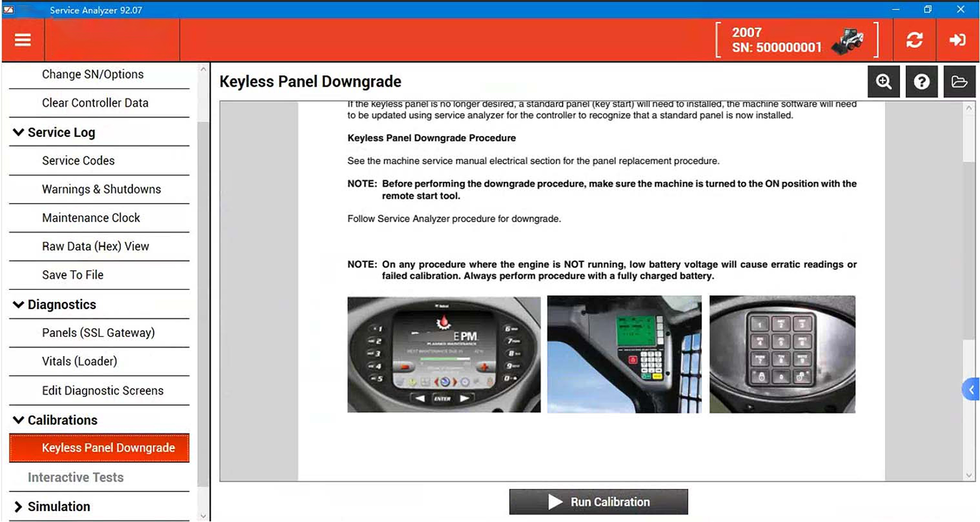Collapse the Diagnostics section
Viewport: 980px width, 522px height.
pyautogui.click(x=18, y=305)
